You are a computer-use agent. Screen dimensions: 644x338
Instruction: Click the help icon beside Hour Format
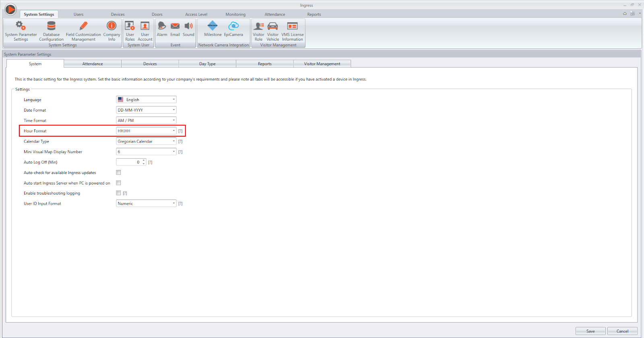pyautogui.click(x=180, y=131)
